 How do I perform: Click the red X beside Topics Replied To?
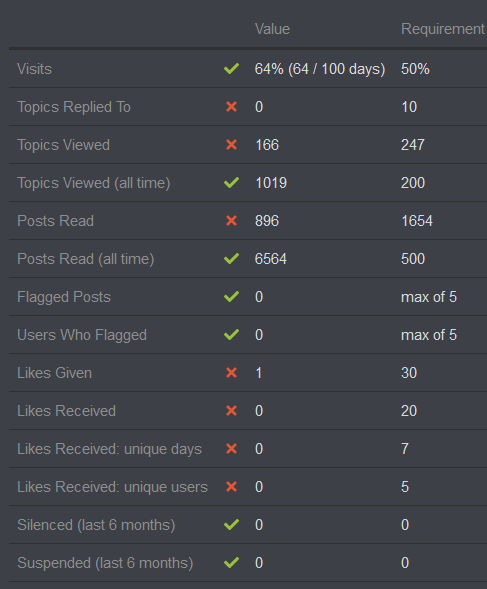(x=231, y=107)
